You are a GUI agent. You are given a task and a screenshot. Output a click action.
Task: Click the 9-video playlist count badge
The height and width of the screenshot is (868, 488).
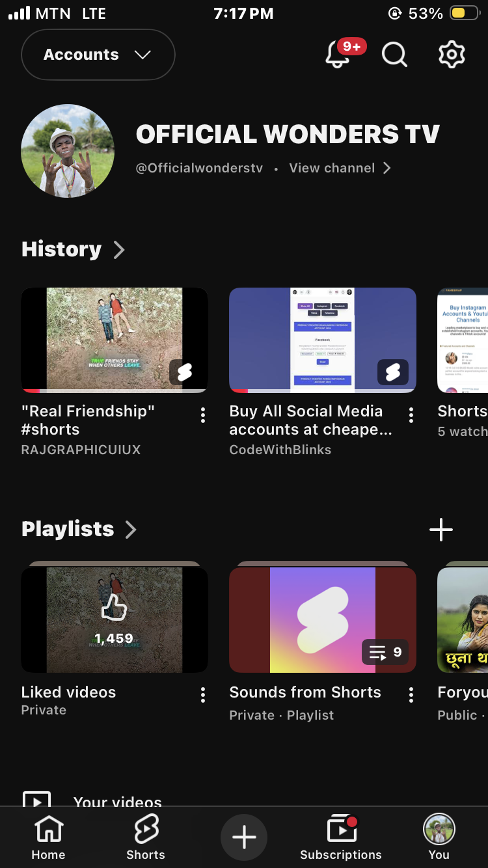pyautogui.click(x=385, y=652)
